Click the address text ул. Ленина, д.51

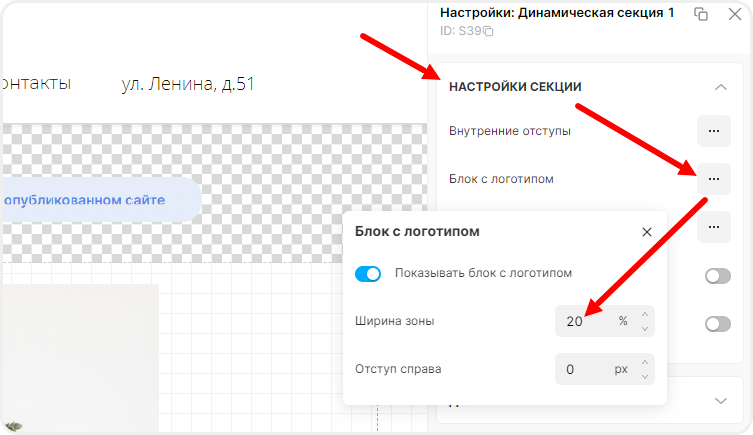click(x=187, y=84)
